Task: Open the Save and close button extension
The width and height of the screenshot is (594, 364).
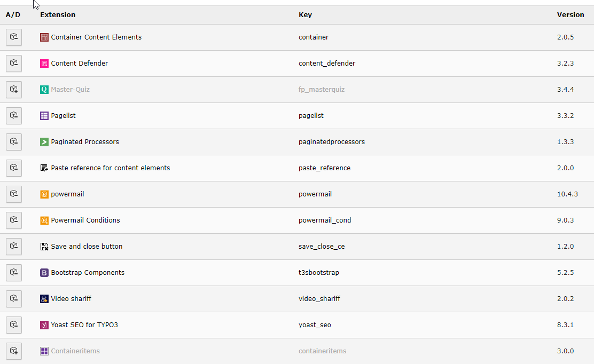Action: pyautogui.click(x=87, y=246)
